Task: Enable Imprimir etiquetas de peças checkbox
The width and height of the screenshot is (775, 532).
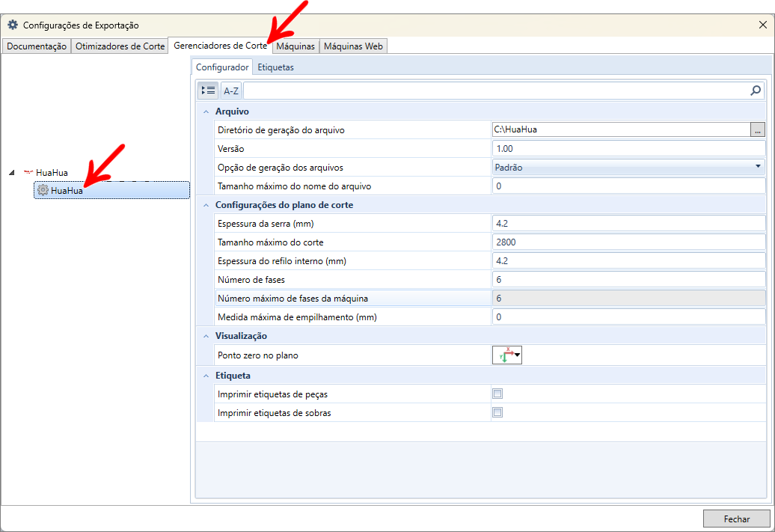Action: click(497, 394)
